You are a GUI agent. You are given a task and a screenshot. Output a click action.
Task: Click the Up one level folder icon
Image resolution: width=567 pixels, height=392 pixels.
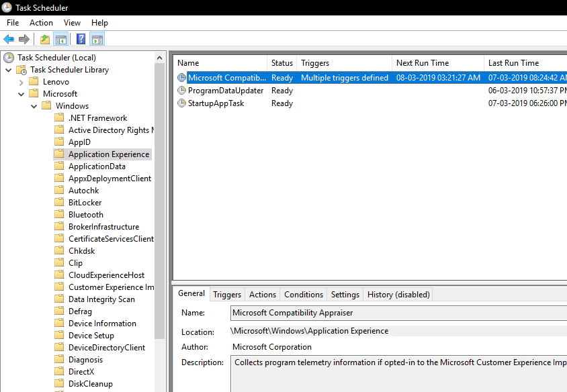click(x=45, y=39)
